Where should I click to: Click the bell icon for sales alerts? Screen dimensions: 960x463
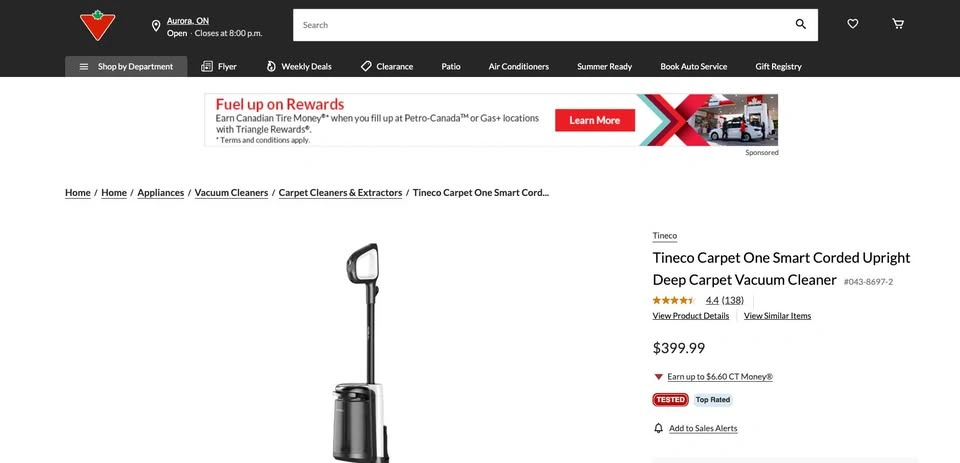[658, 428]
